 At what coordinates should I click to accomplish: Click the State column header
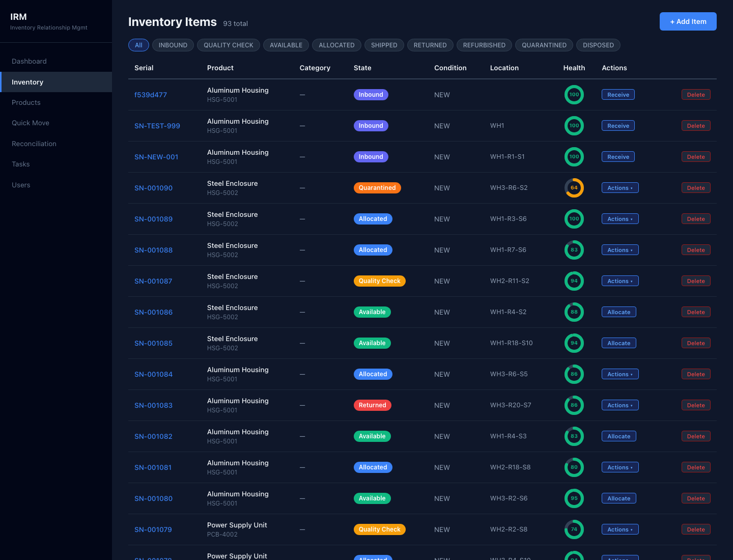362,68
